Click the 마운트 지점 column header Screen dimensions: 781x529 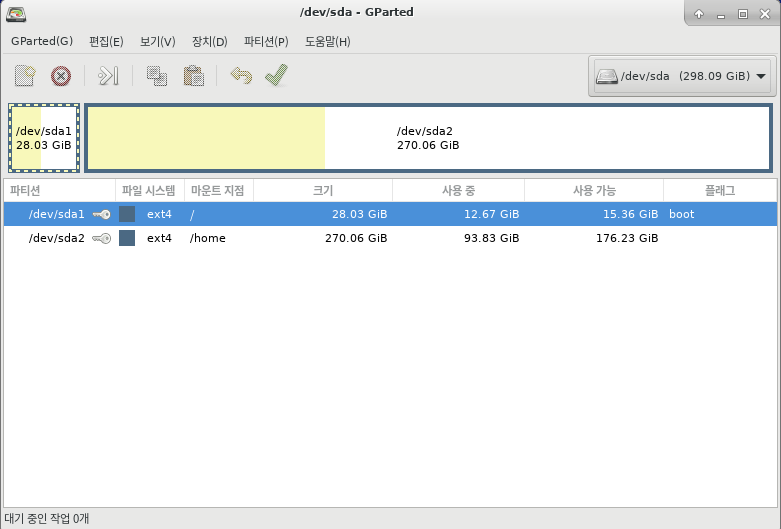[x=219, y=190]
